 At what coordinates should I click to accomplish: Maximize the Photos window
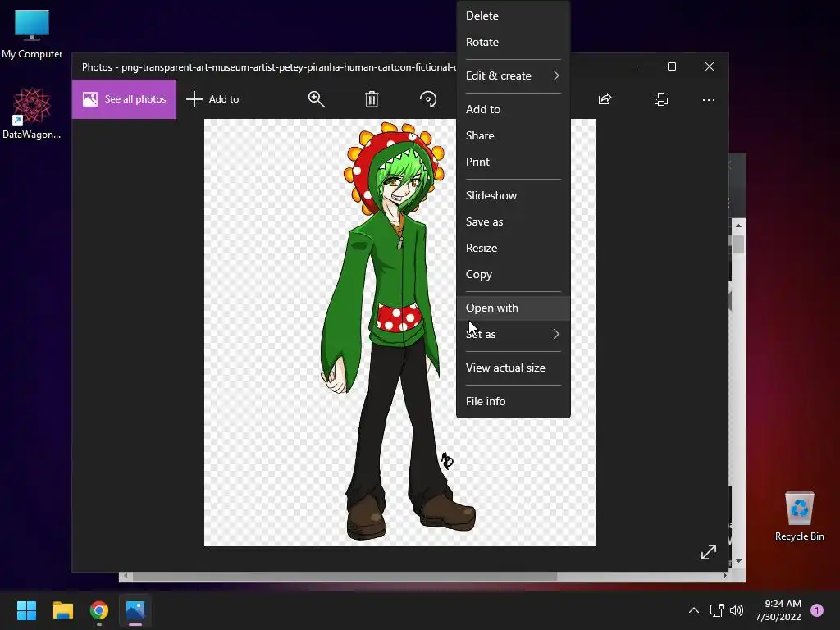[672, 66]
